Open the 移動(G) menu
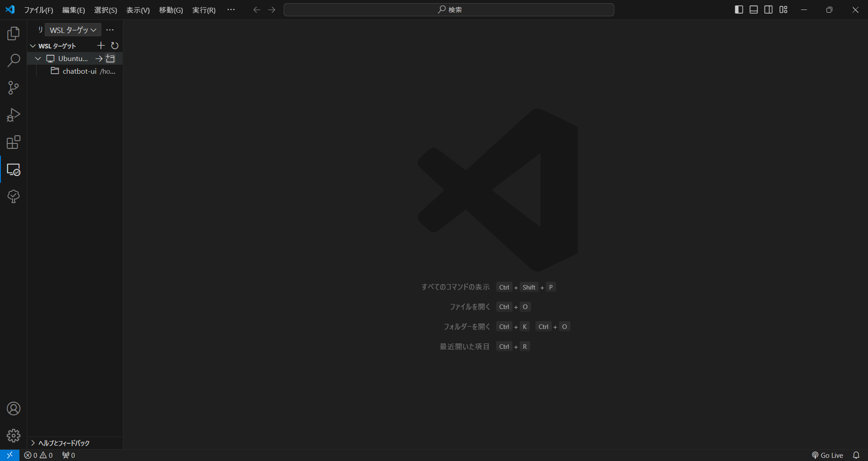This screenshot has height=461, width=868. point(171,10)
